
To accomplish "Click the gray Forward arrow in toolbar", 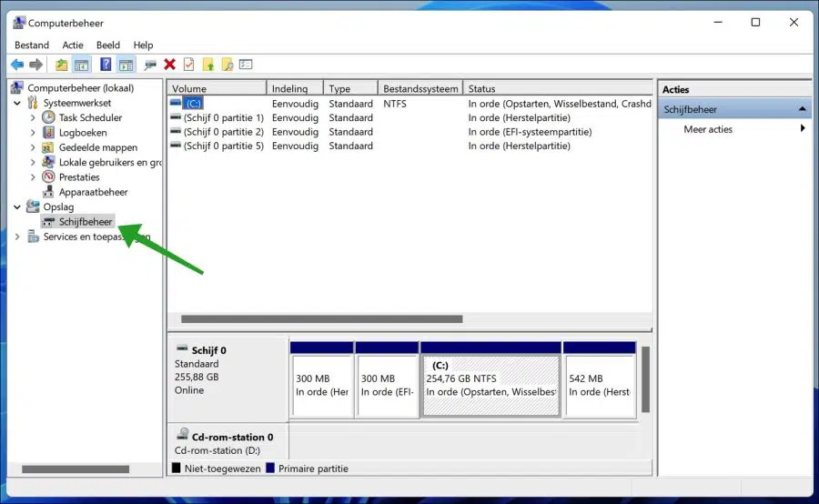I will click(35, 65).
